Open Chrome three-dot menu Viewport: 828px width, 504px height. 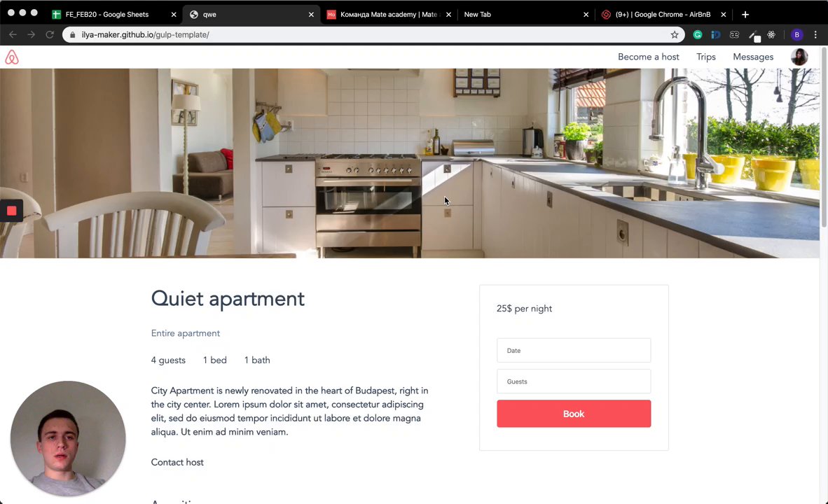click(x=815, y=35)
